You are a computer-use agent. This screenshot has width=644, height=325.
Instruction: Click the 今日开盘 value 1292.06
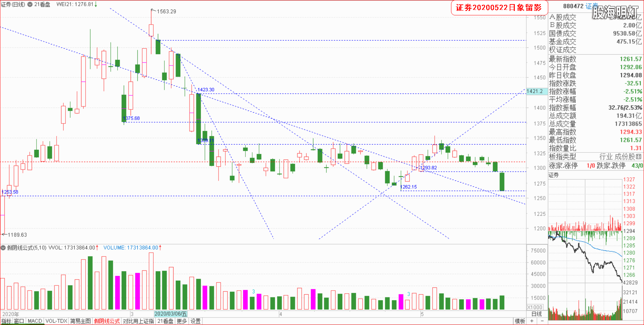coord(631,67)
